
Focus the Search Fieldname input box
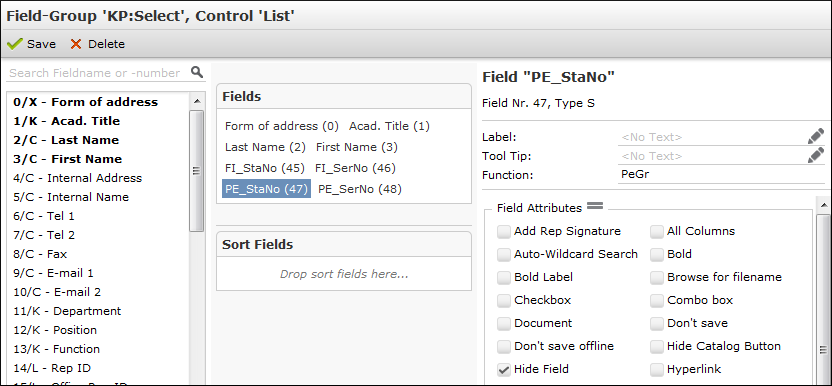[98, 73]
